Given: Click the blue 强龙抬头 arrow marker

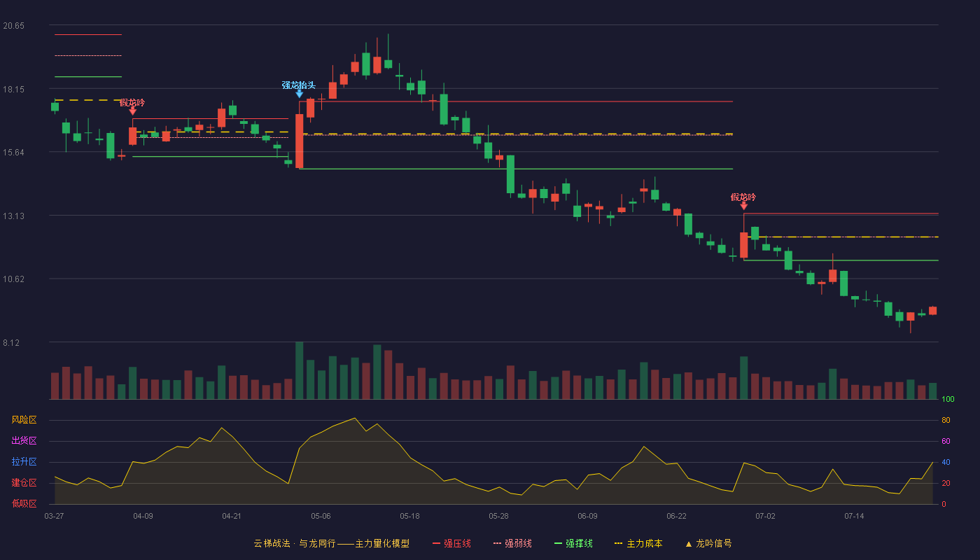Looking at the screenshot, I should pos(299,94).
